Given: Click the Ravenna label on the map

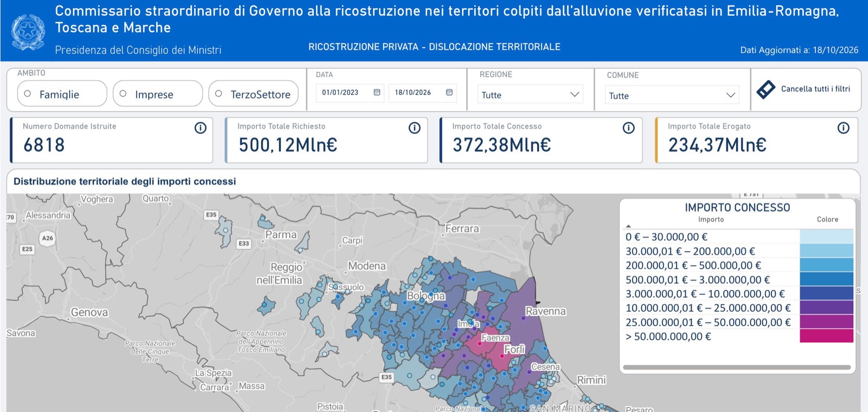Looking at the screenshot, I should click(x=545, y=311).
